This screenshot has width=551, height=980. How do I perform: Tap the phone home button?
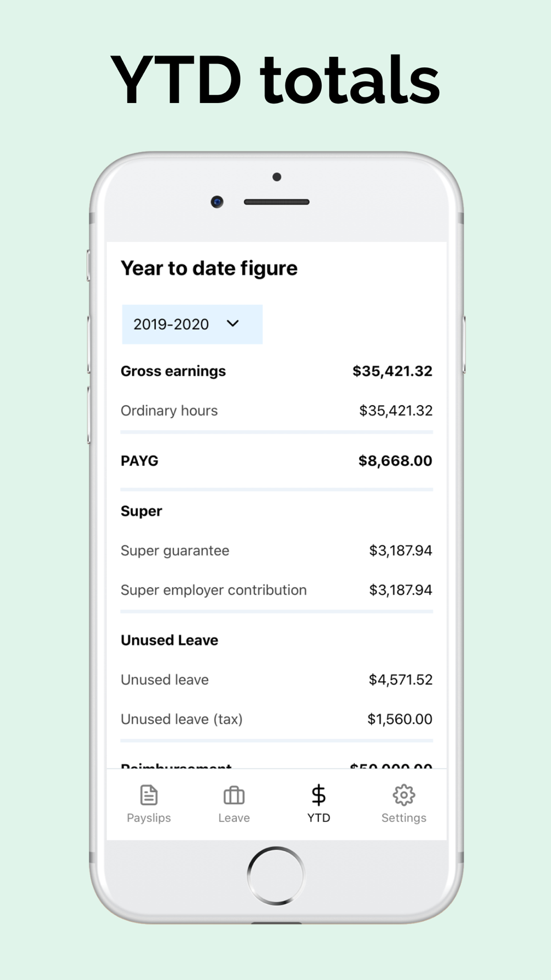(x=275, y=875)
